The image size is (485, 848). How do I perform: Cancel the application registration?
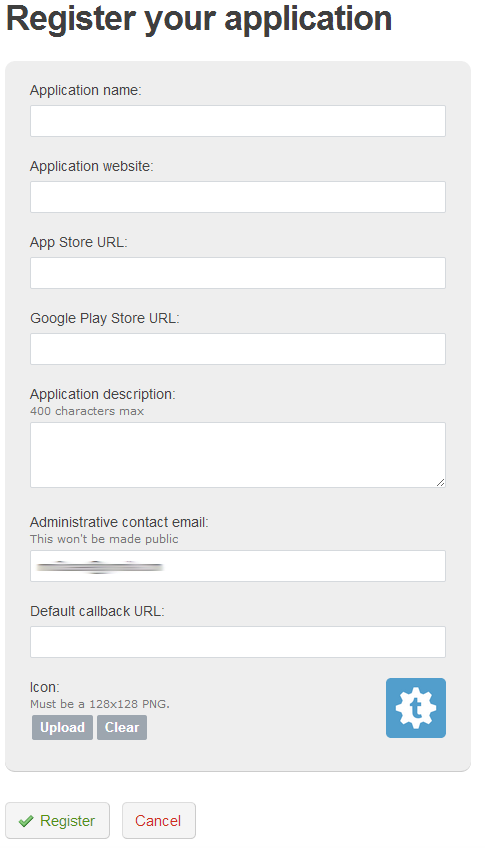[x=158, y=820]
